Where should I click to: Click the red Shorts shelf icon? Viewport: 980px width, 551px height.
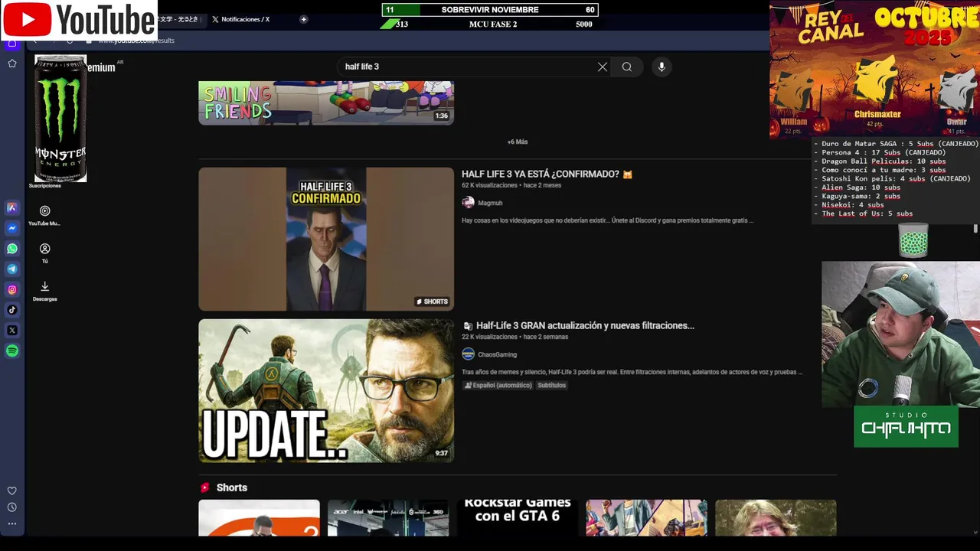[204, 487]
